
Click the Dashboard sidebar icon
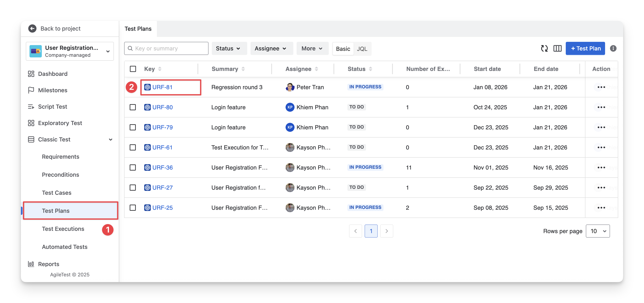[31, 74]
